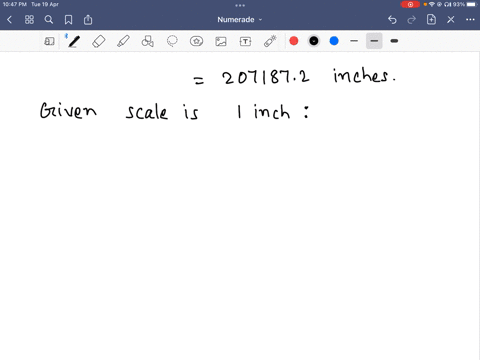Open the Elements sticker tool
The width and height of the screenshot is (480, 360).
(196, 41)
